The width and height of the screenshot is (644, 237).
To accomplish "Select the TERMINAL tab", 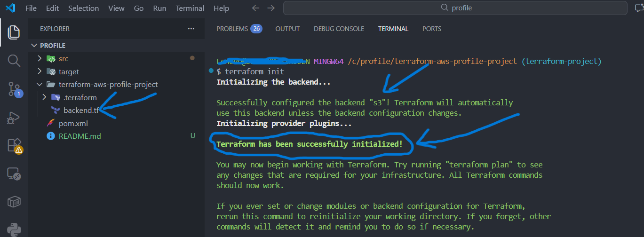I will (x=393, y=29).
